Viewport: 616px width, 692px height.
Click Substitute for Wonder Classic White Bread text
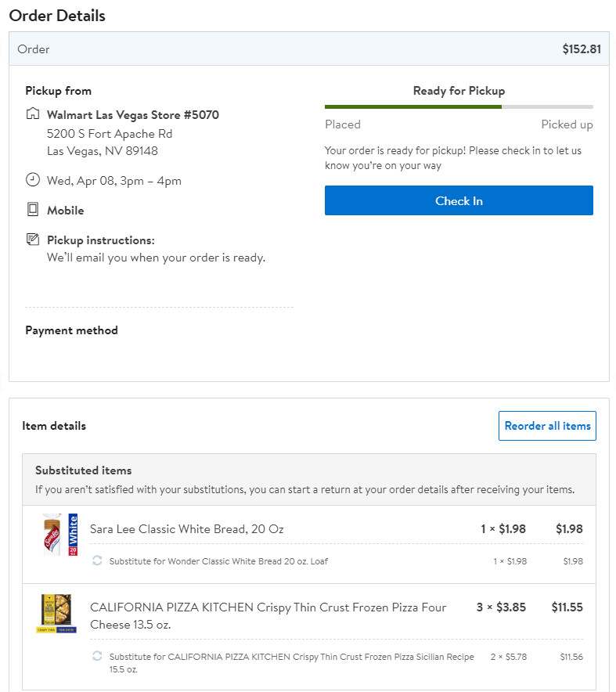pyautogui.click(x=218, y=561)
